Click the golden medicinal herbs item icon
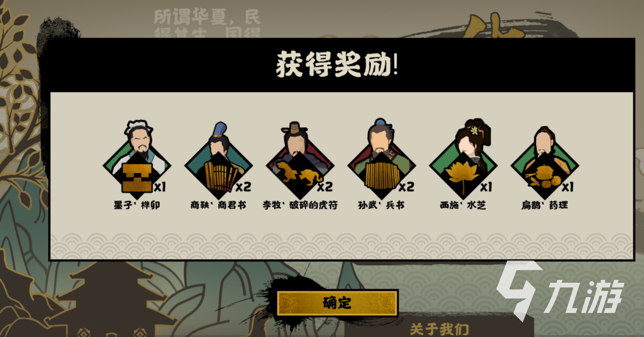 [x=544, y=177]
